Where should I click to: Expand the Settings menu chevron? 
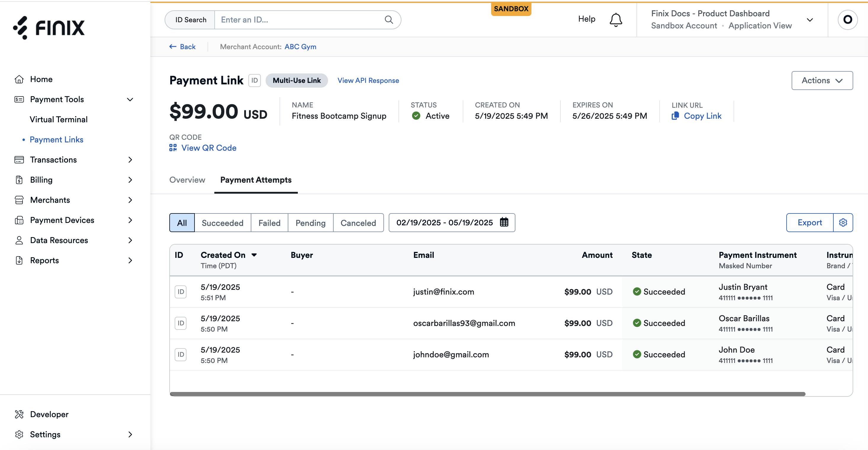point(130,435)
